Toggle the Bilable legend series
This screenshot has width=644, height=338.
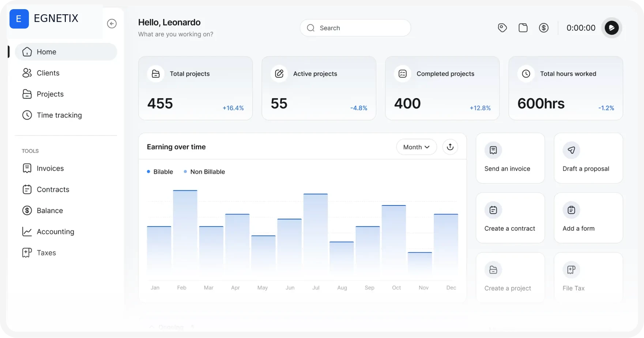click(x=160, y=172)
